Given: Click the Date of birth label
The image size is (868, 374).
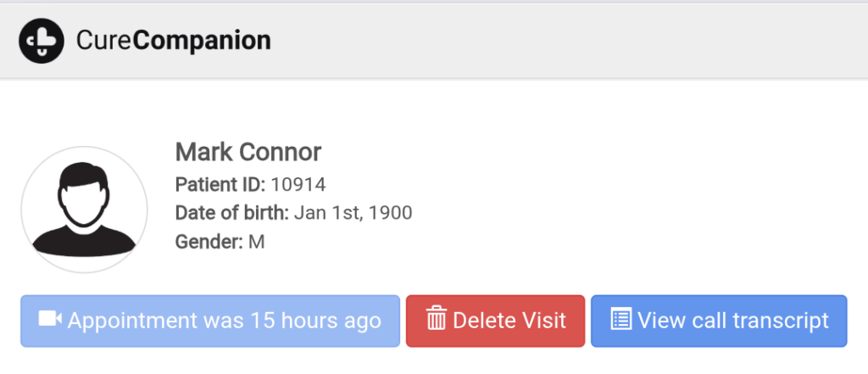Looking at the screenshot, I should point(231,212).
